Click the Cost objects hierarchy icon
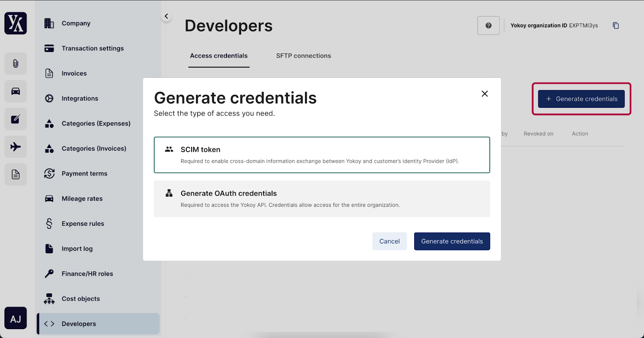 49,299
